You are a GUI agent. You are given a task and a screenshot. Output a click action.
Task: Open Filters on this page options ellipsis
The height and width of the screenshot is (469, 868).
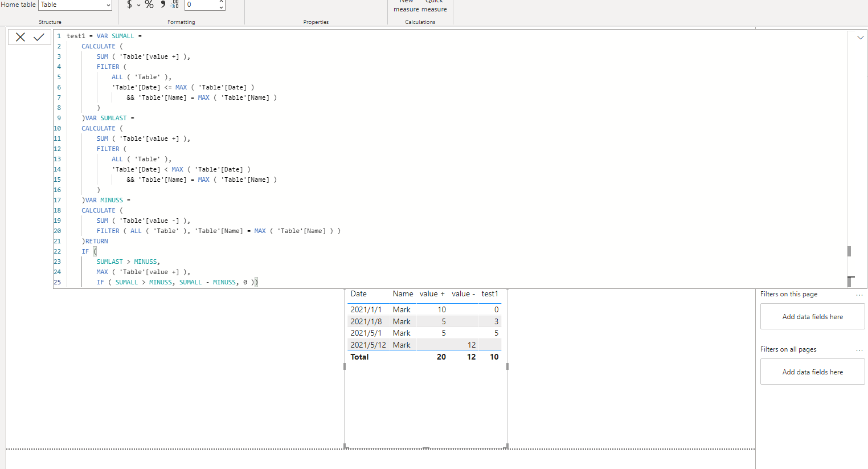[x=859, y=295]
